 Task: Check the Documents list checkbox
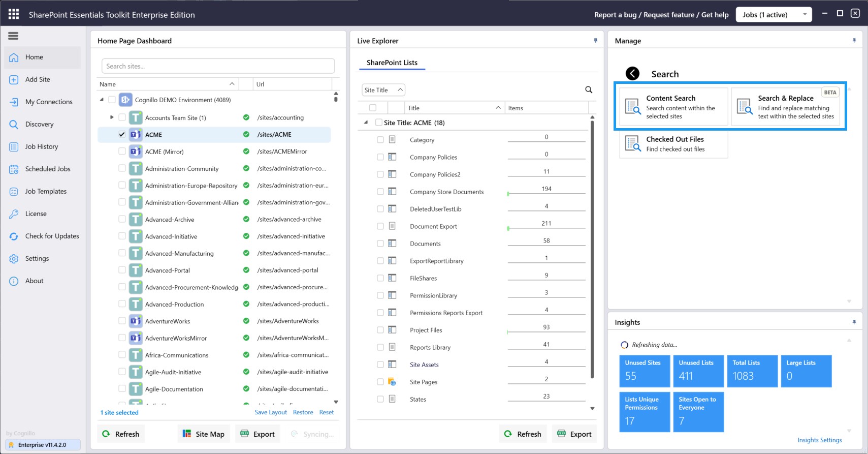[380, 244]
